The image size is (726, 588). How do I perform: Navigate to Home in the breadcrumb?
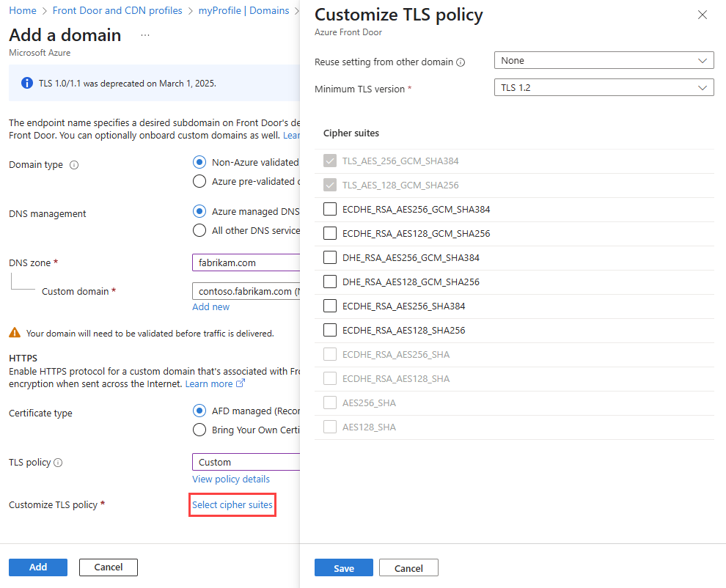tap(23, 11)
